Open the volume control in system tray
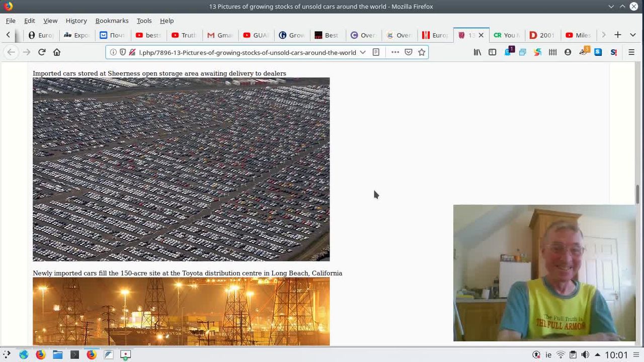Viewport: 644px width, 362px height. pyautogui.click(x=585, y=355)
